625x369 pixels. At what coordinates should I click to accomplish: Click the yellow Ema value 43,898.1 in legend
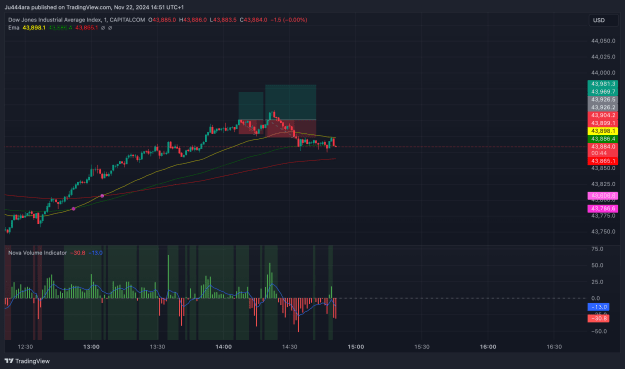[34, 28]
